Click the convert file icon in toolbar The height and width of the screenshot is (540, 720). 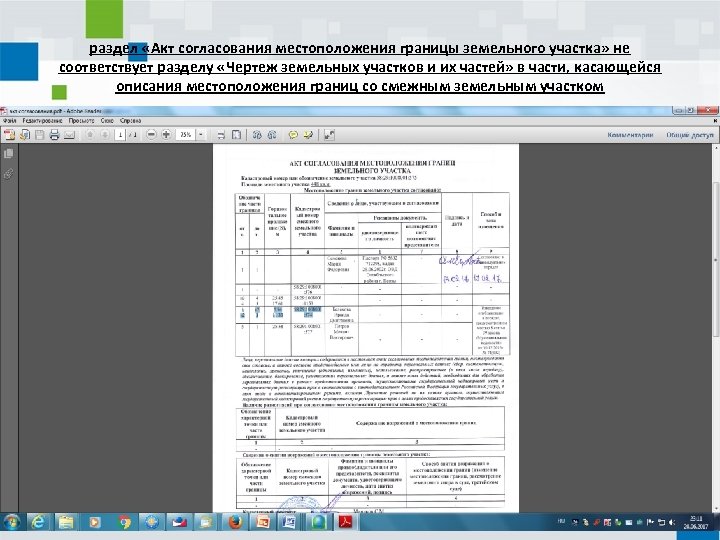tap(25, 135)
